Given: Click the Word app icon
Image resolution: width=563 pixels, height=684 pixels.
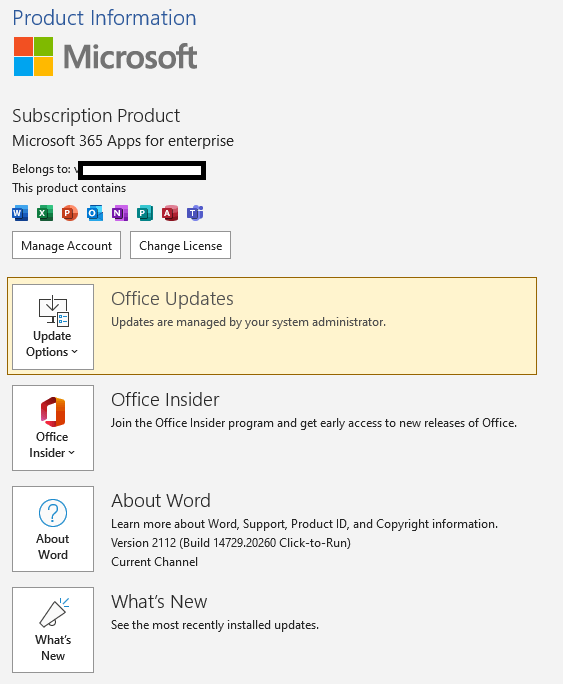Looking at the screenshot, I should [20, 213].
